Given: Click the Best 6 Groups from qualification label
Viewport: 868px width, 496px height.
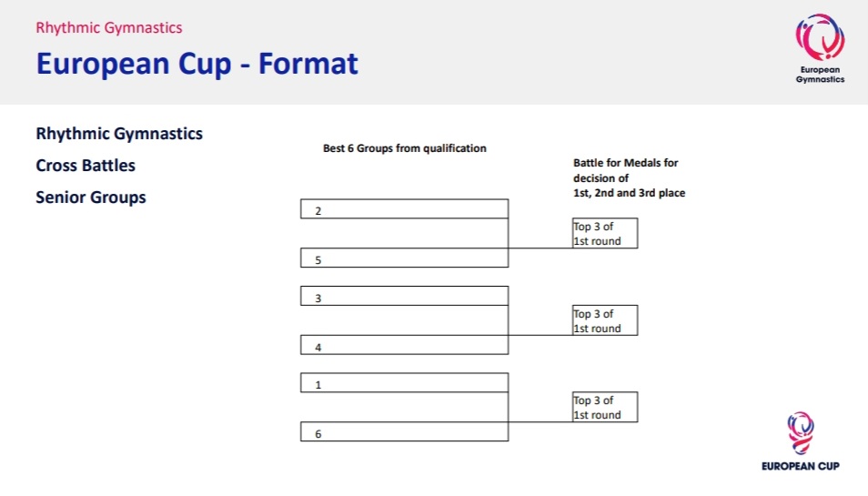Looking at the screenshot, I should 405,148.
